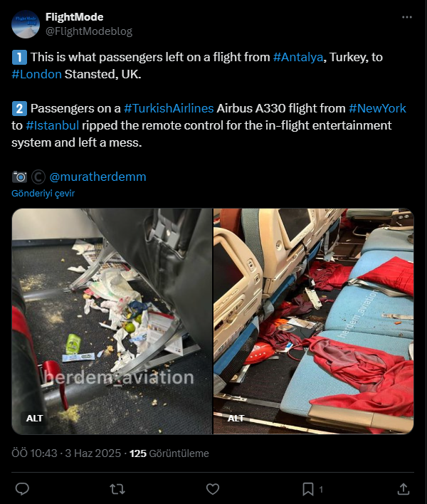Open the three-dot more options menu
Image resolution: width=427 pixels, height=504 pixels.
(407, 17)
